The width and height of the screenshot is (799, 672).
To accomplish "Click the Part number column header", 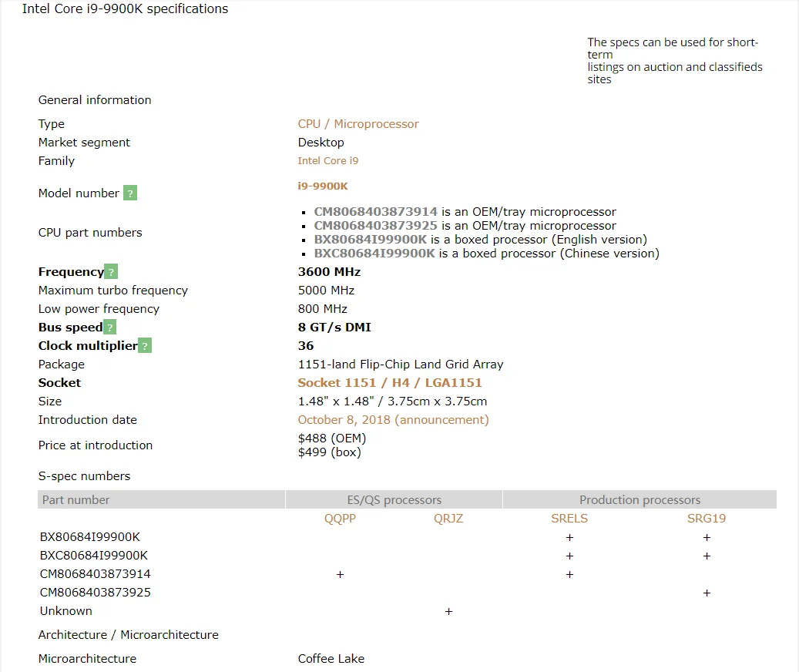I will click(161, 499).
